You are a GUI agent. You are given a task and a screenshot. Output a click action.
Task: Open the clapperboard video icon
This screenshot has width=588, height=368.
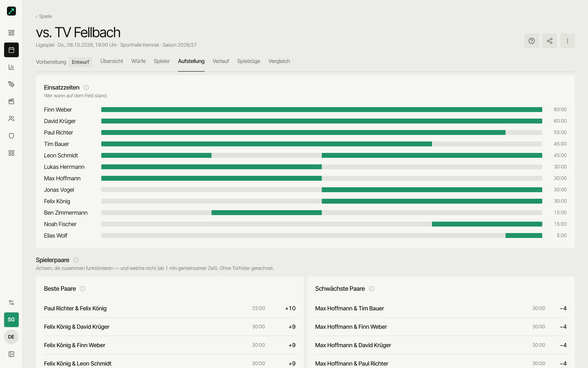pos(11,101)
